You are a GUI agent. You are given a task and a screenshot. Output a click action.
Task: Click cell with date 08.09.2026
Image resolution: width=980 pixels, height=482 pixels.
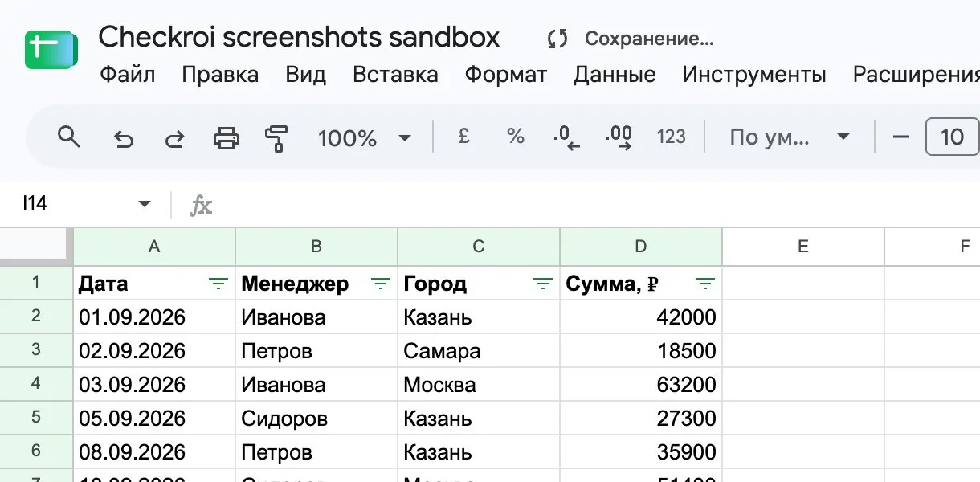pyautogui.click(x=154, y=452)
